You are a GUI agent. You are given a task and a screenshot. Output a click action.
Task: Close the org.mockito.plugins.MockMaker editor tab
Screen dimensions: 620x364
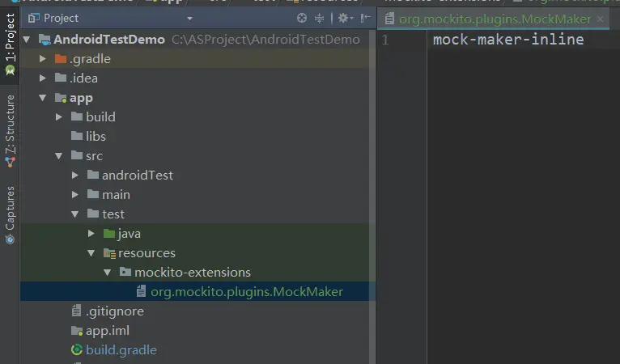(x=601, y=19)
